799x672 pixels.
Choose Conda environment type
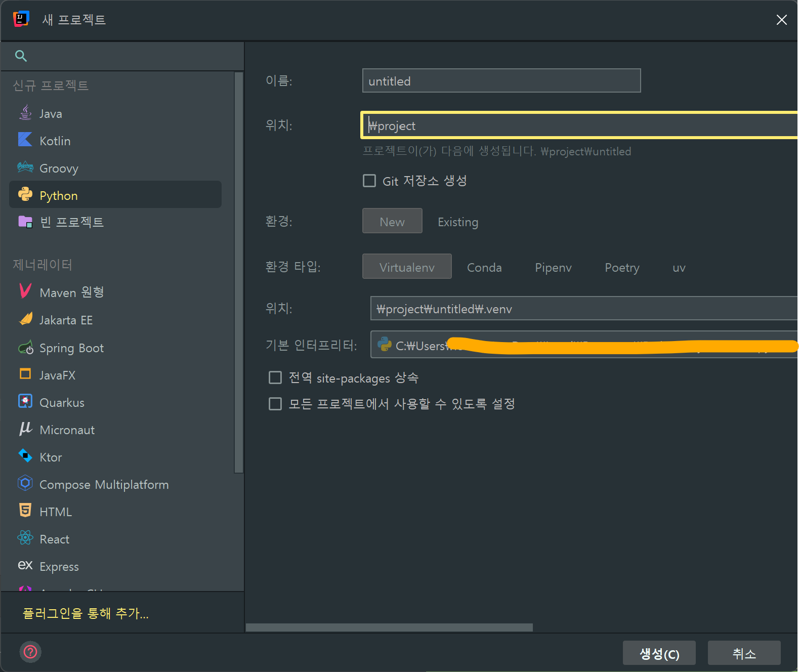point(484,268)
